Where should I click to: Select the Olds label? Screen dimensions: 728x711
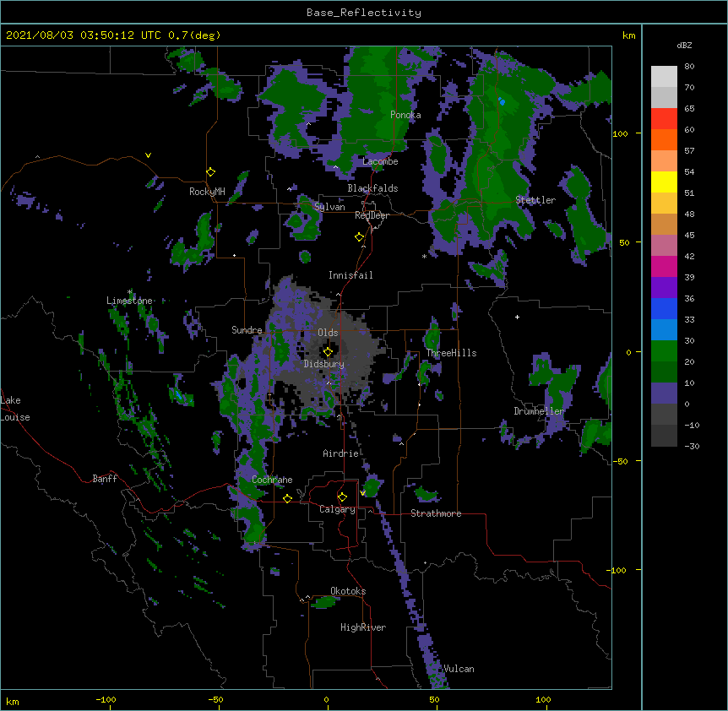[328, 333]
